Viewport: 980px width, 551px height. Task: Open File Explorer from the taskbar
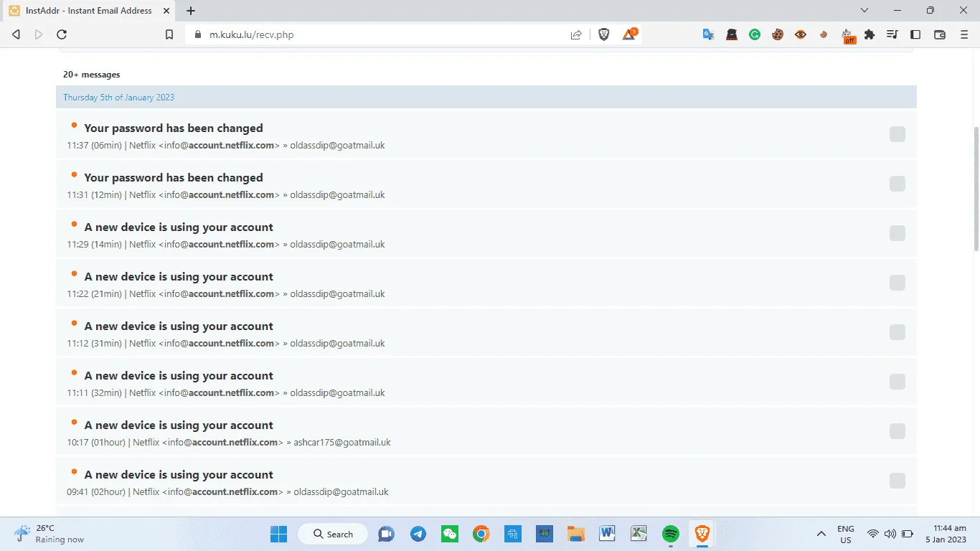[x=575, y=534]
